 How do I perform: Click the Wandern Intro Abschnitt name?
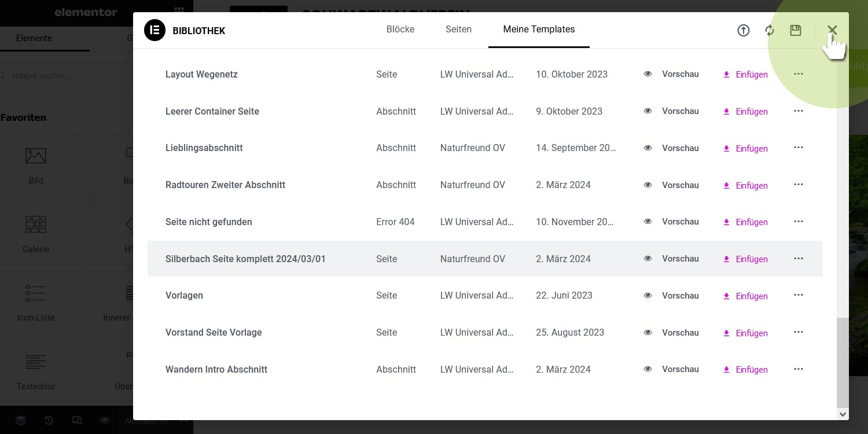[216, 369]
